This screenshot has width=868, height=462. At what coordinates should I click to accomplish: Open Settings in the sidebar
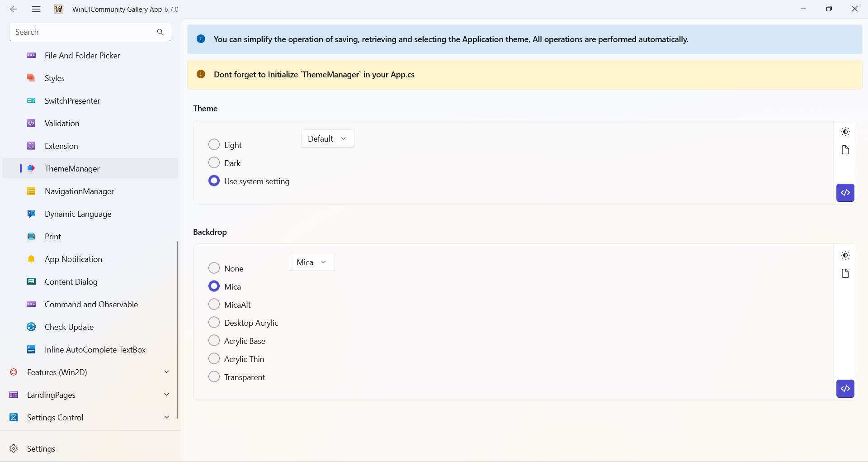pyautogui.click(x=41, y=449)
